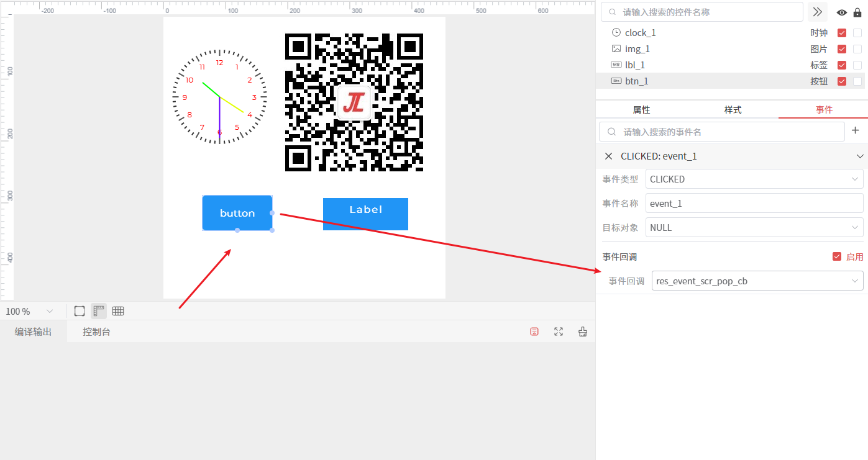Click the 时钟 type text in clock_1 row
Viewport: 868px width, 460px height.
pyautogui.click(x=819, y=33)
